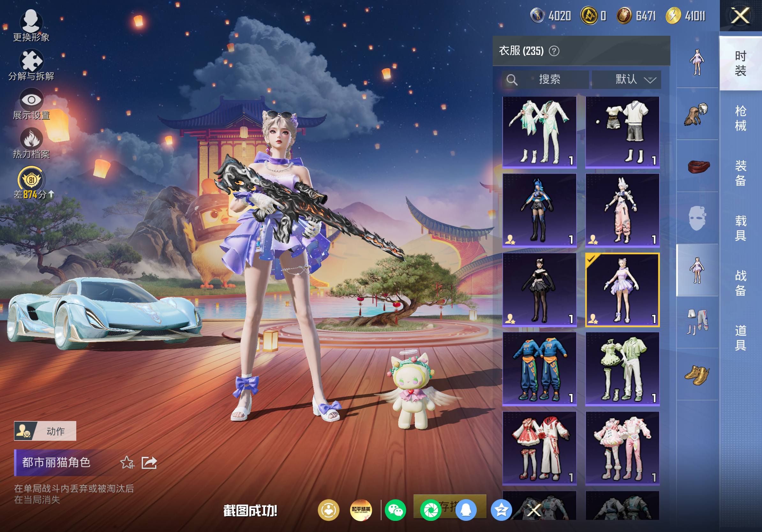Open the help icon beside 衣服 (235)
762x532 pixels.
[554, 51]
